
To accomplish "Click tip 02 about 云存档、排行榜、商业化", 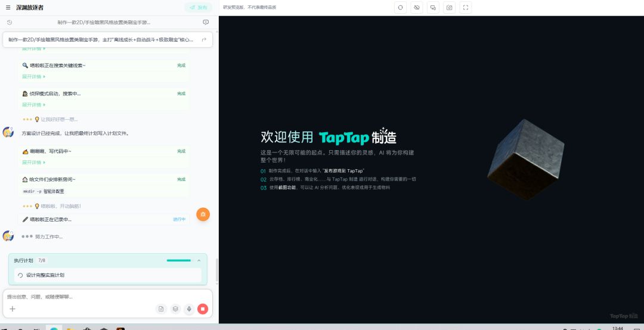I will click(x=339, y=179).
